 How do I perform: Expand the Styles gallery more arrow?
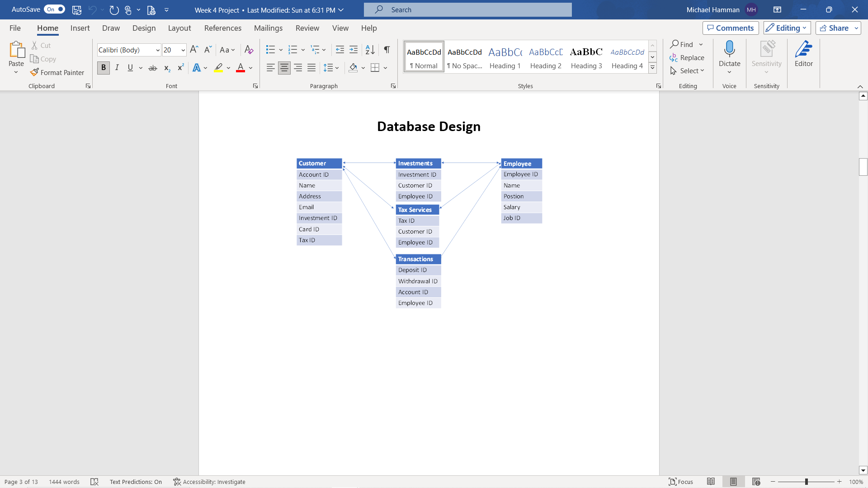pos(652,68)
